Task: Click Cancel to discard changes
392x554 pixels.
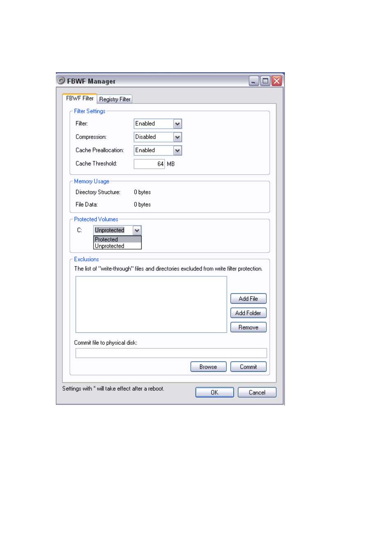Action: (x=257, y=392)
